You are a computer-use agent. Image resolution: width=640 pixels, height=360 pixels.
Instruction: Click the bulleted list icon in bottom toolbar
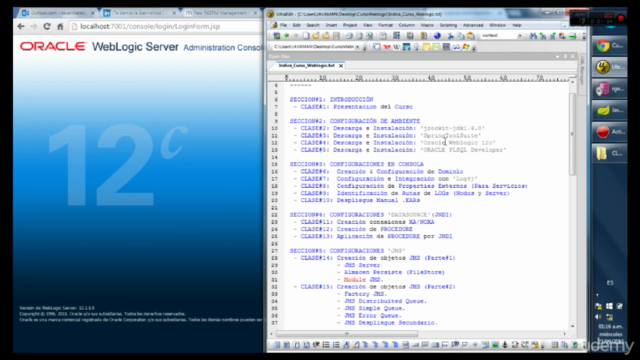click(326, 345)
